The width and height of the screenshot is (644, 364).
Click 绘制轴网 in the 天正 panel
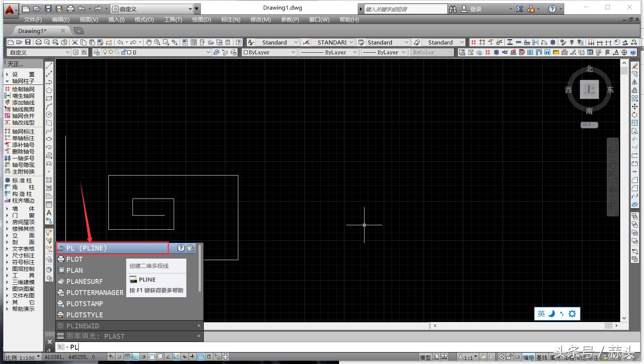pyautogui.click(x=23, y=89)
